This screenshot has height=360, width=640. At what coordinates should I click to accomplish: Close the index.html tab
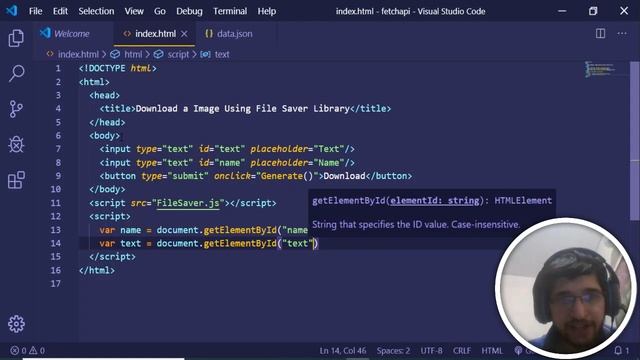coord(184,34)
